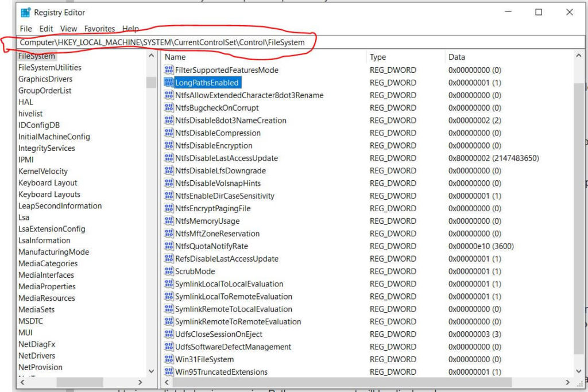Select the FileSystem key in the tree
Image resolution: width=588 pixels, height=392 pixels.
pyautogui.click(x=37, y=56)
